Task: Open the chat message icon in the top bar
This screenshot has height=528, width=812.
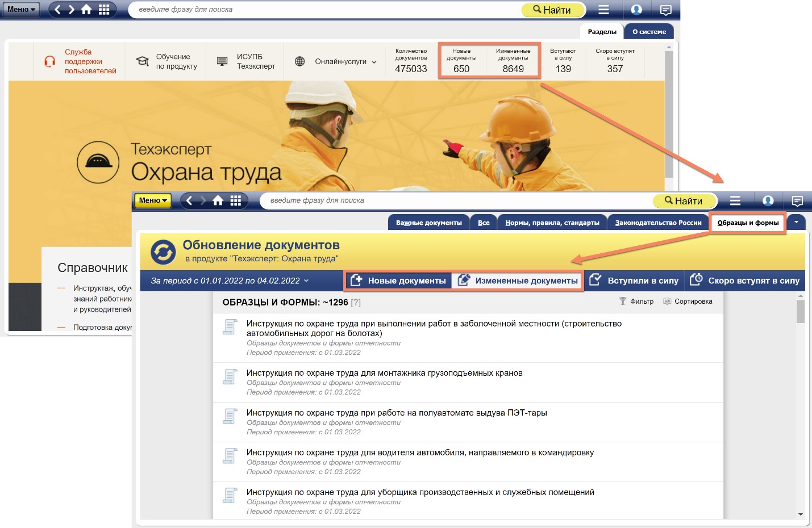Action: tap(665, 10)
